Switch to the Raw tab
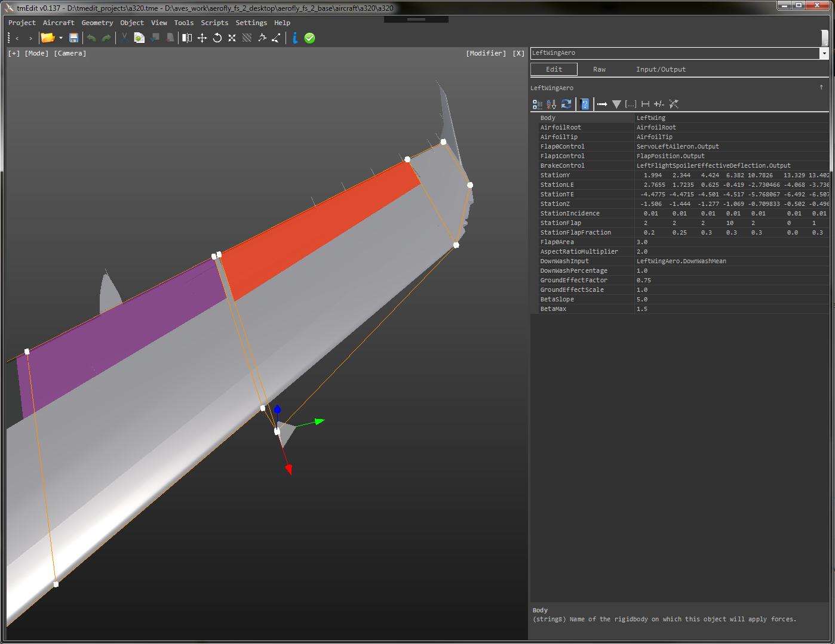 [599, 69]
